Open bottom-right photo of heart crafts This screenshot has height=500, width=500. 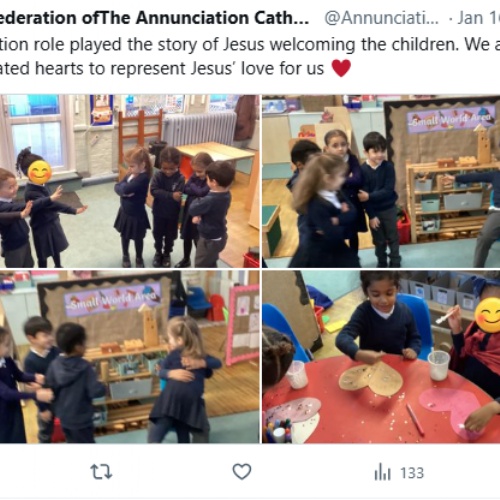tap(381, 357)
